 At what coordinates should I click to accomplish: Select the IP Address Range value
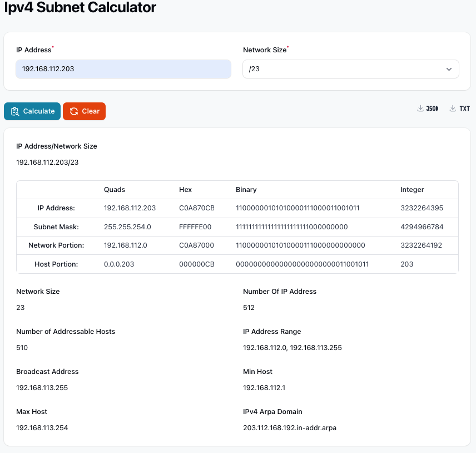pyautogui.click(x=292, y=348)
